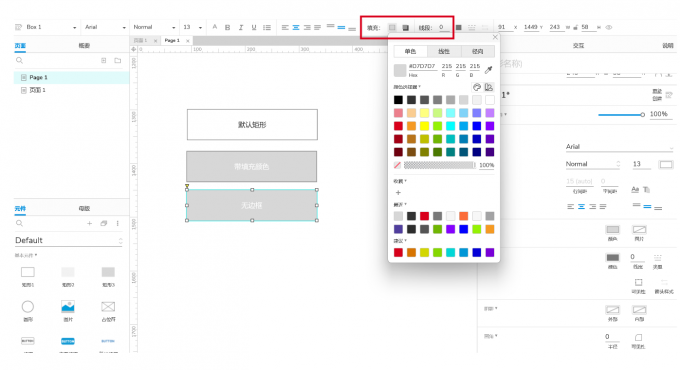This screenshot has width=680, height=370.
Task: Center text horizontally in top toolbar
Action: (x=296, y=27)
